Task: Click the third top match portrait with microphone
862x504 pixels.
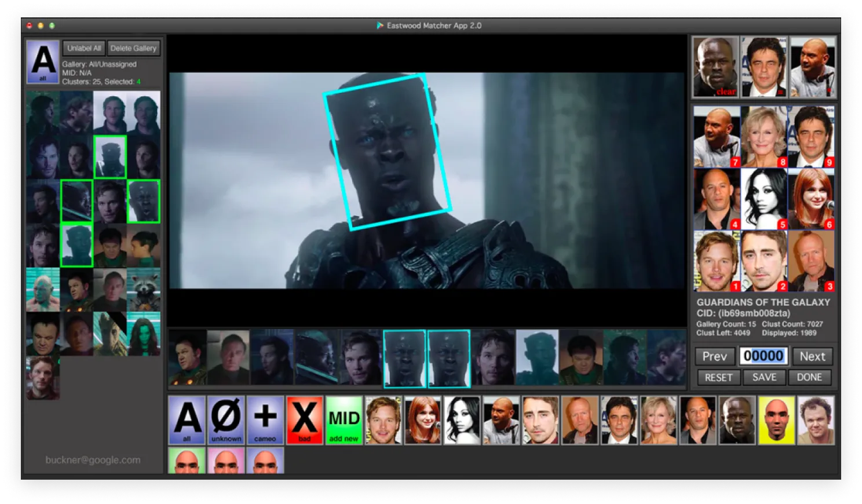Action: point(812,67)
